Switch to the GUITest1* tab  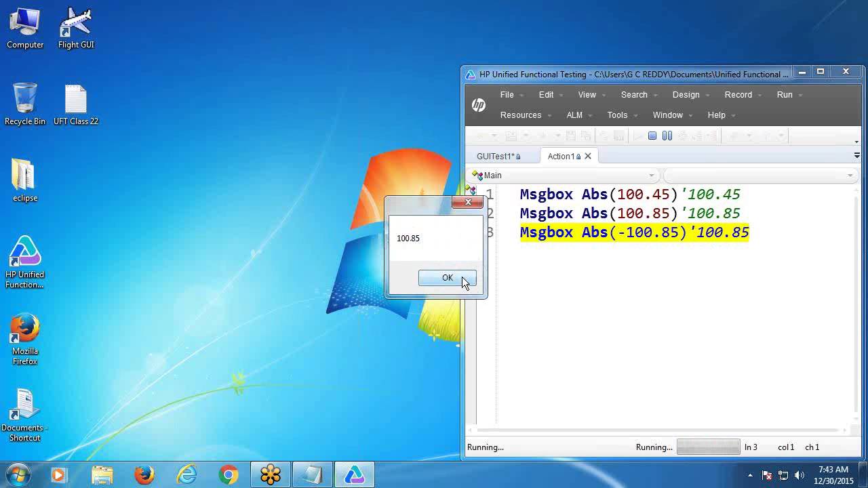tap(499, 156)
